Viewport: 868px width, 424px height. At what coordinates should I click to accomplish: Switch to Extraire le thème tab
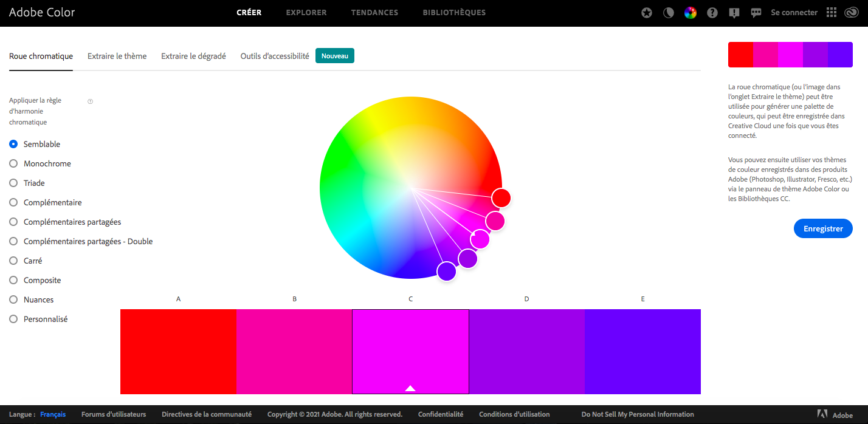[117, 56]
